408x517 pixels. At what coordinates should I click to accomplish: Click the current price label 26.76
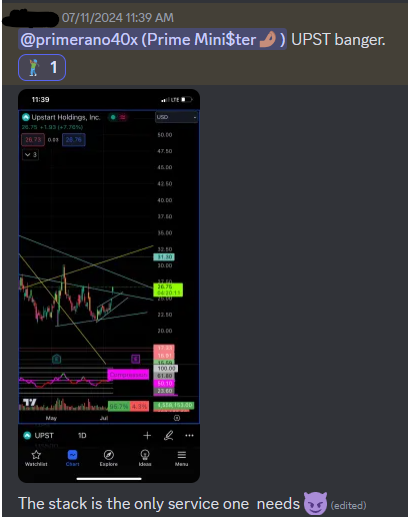point(168,290)
